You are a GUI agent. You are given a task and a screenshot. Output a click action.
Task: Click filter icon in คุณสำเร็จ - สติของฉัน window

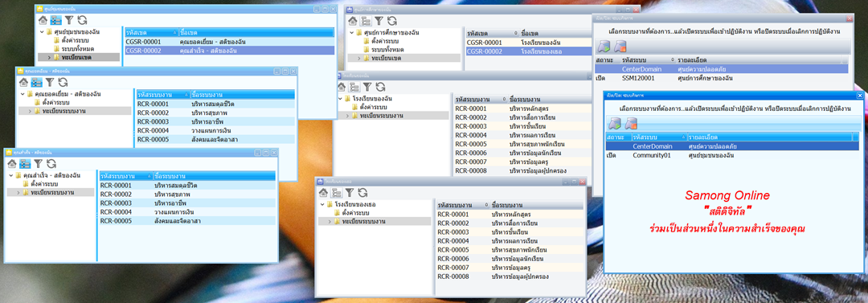(39, 163)
